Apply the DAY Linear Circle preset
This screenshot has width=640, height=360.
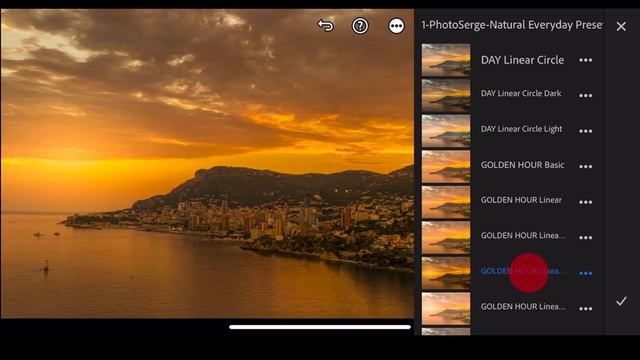(x=522, y=60)
